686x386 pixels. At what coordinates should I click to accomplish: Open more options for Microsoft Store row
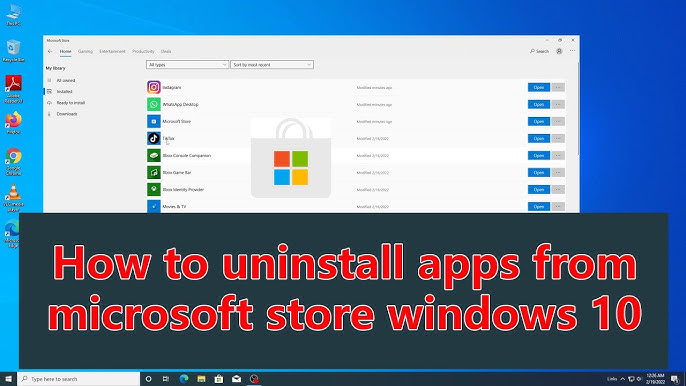click(558, 122)
